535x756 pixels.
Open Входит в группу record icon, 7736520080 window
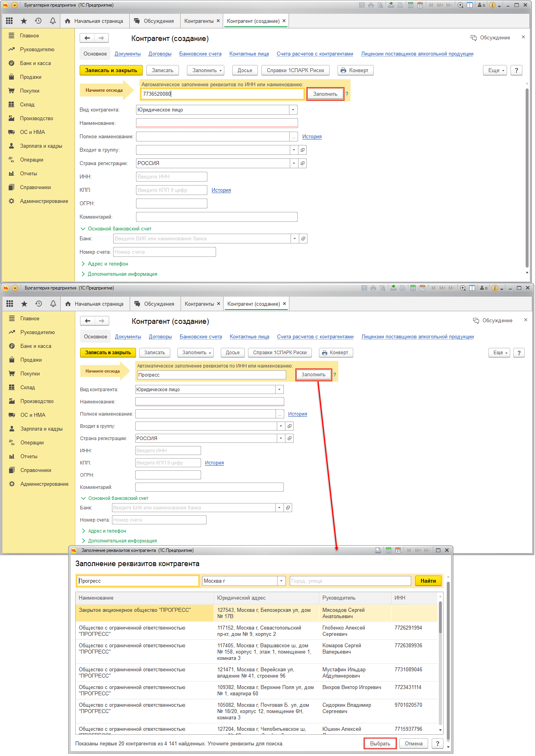[302, 150]
